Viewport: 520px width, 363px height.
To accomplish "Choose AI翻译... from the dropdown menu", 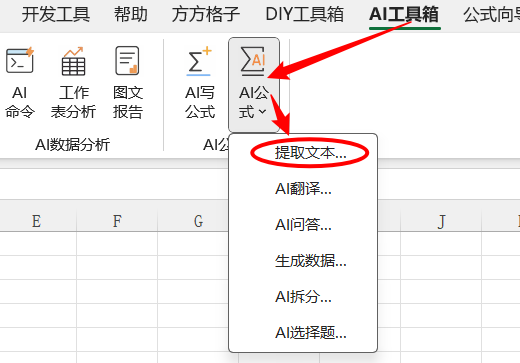I will click(x=303, y=189).
